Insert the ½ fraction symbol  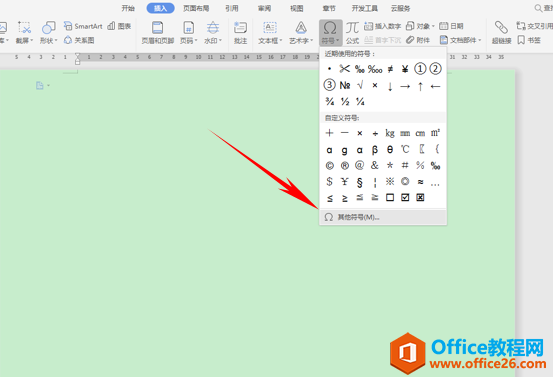345,102
